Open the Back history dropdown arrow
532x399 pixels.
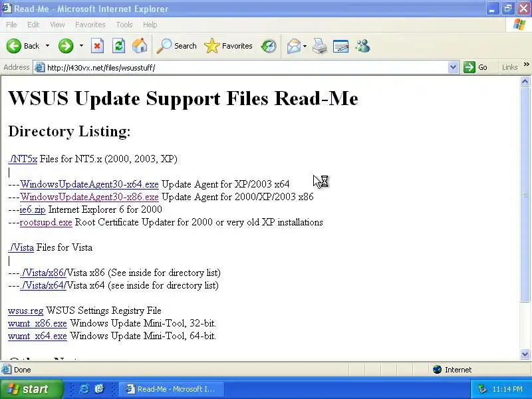pos(47,46)
